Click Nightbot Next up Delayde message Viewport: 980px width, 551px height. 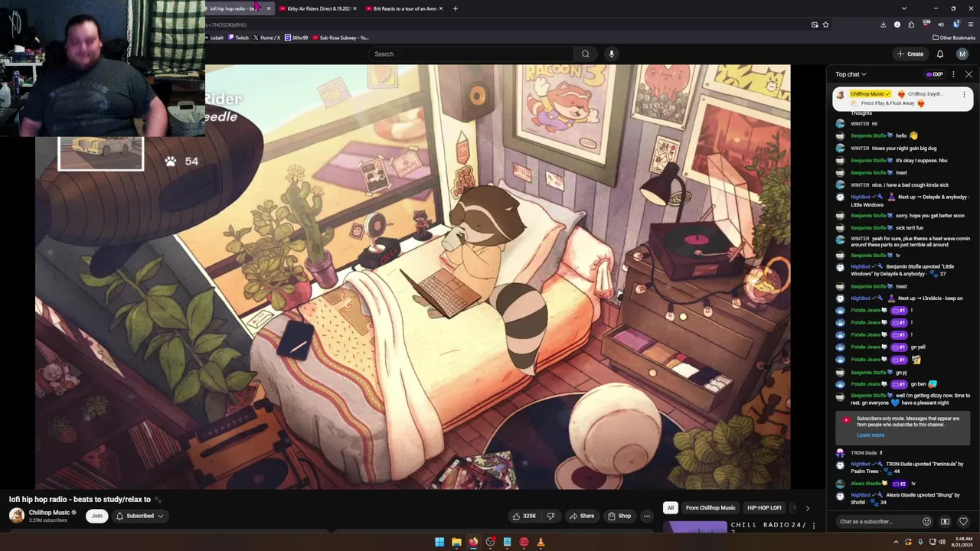click(904, 201)
